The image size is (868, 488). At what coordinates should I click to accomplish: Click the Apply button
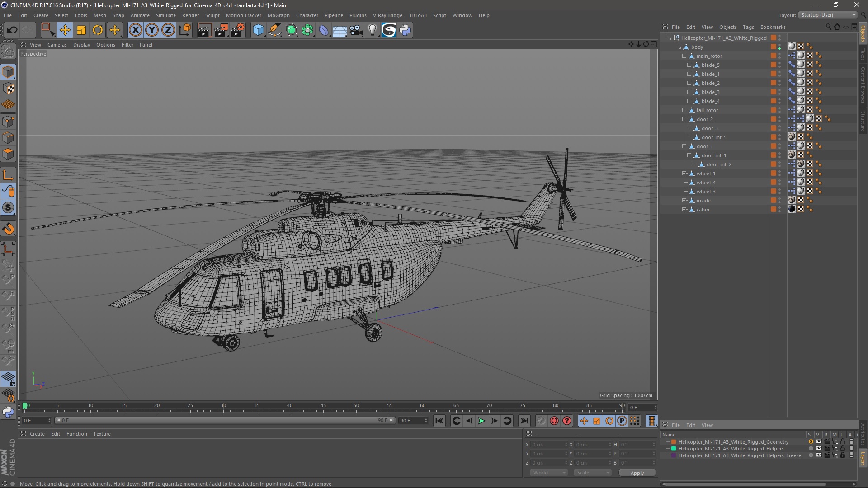(637, 473)
